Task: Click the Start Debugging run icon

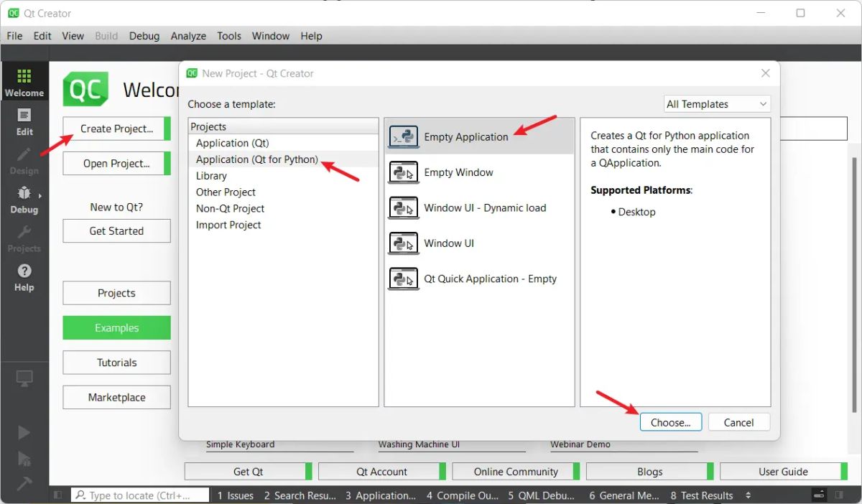Action: click(24, 458)
